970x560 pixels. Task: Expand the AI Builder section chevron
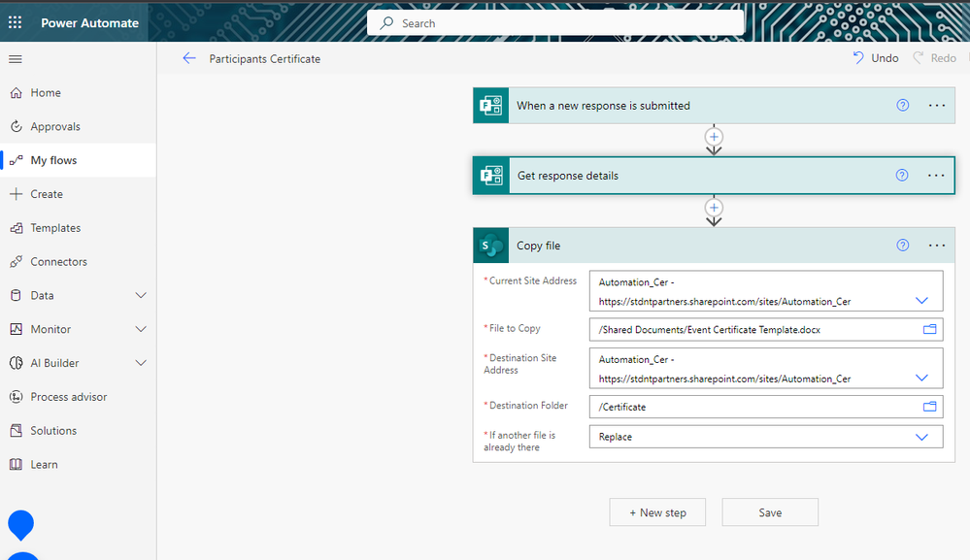coord(141,363)
